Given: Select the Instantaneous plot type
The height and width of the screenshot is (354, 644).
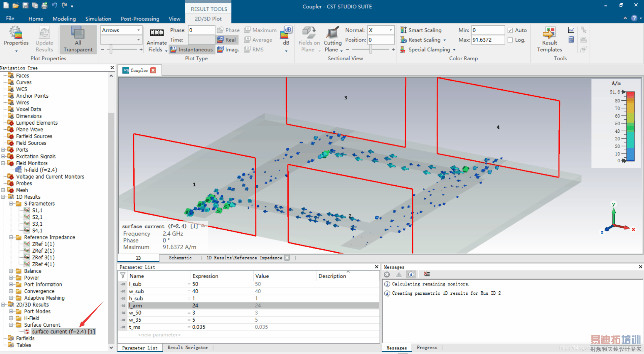Looking at the screenshot, I should (192, 50).
